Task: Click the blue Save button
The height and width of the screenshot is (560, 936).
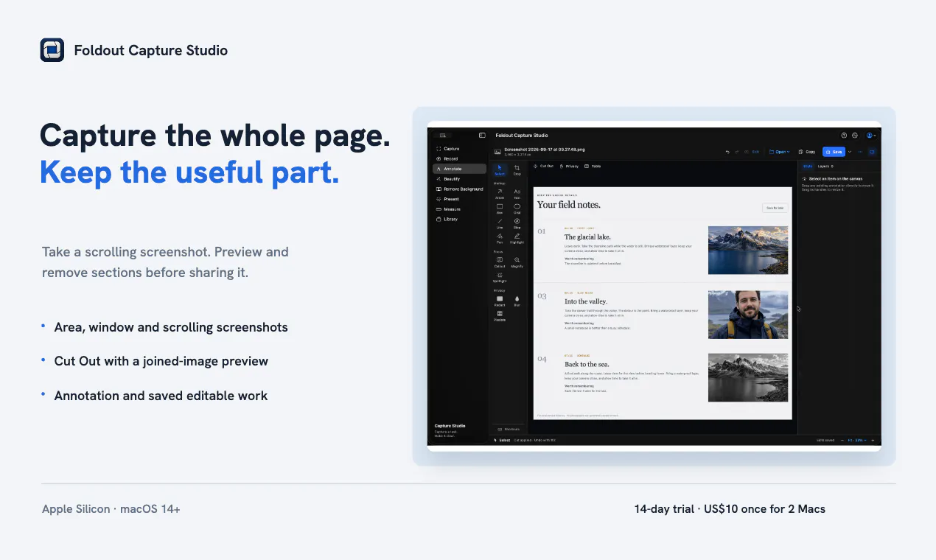Action: pyautogui.click(x=834, y=152)
